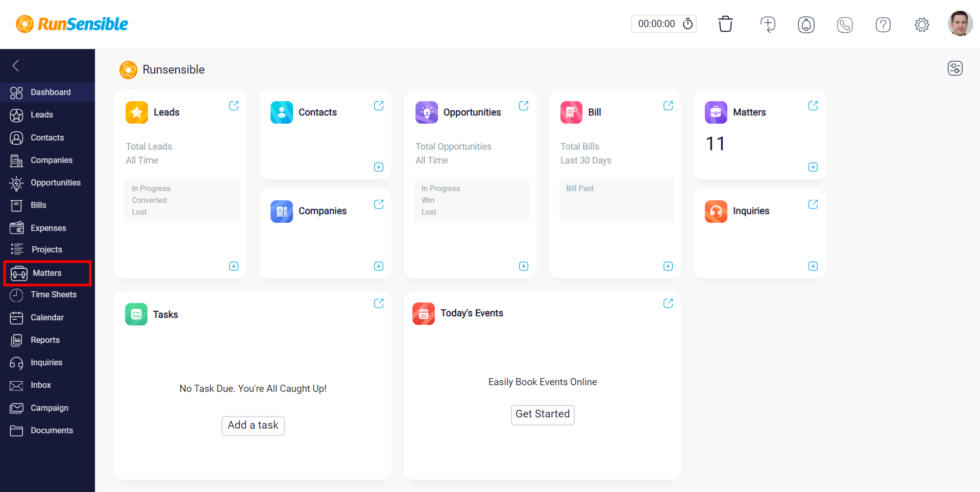Add new bill with Bill card plus

click(668, 266)
